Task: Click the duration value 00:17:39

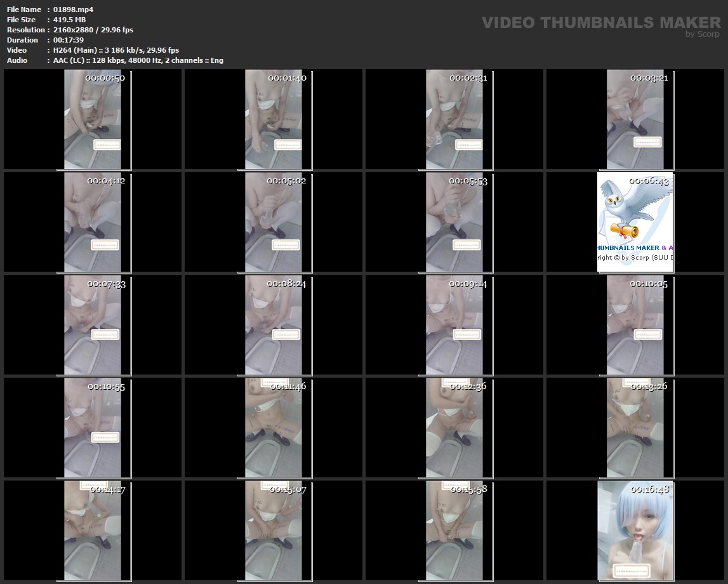Action: pyautogui.click(x=69, y=40)
